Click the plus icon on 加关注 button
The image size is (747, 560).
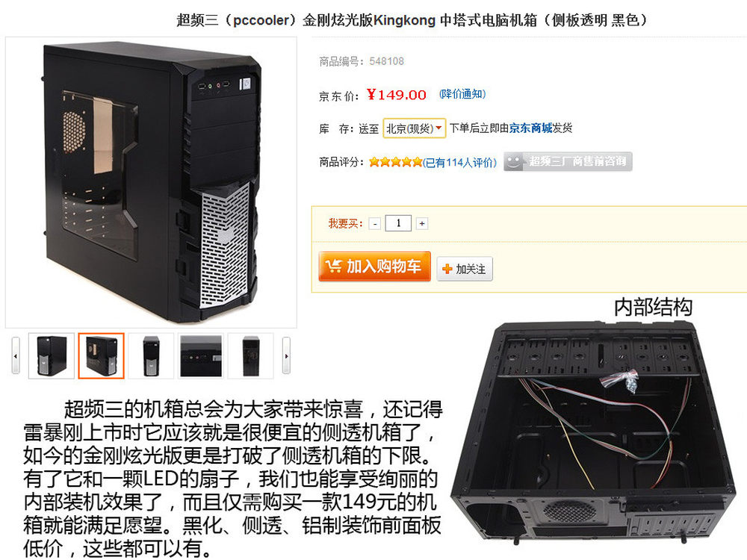[x=447, y=269]
